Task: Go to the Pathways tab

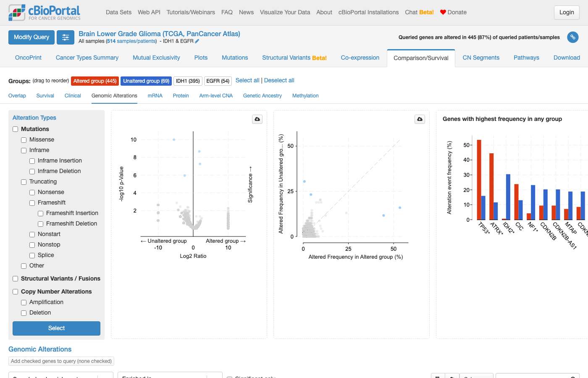Action: 526,58
